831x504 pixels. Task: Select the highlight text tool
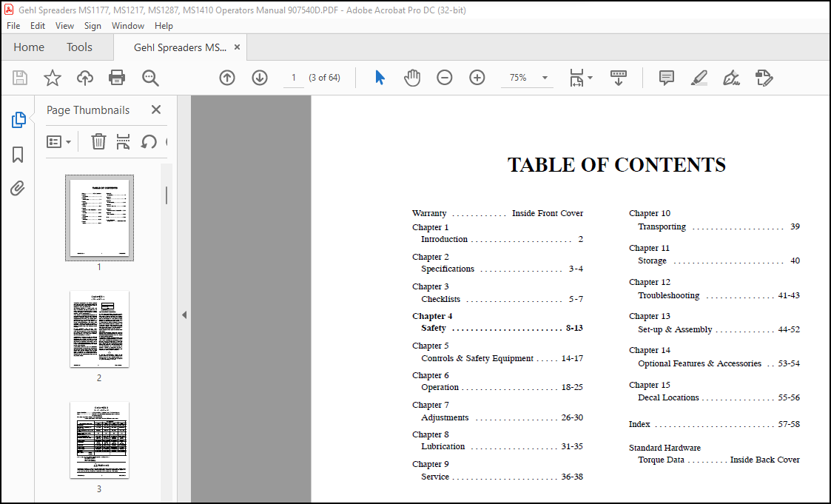[x=699, y=78]
